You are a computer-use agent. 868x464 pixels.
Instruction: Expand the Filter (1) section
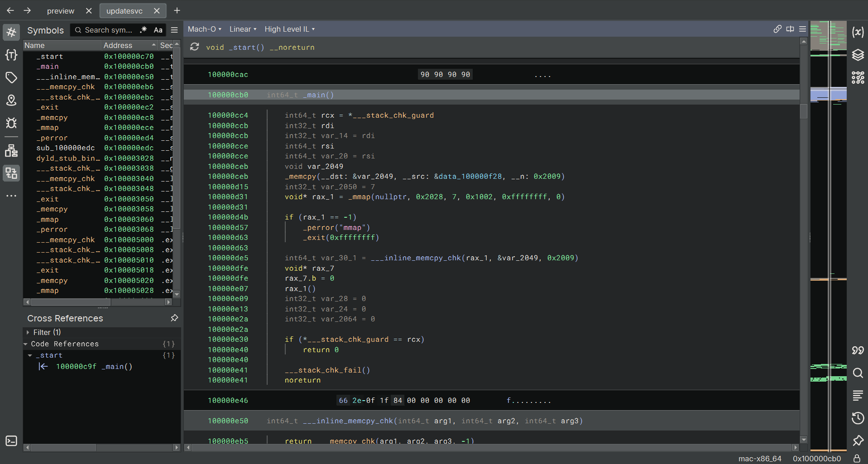click(x=28, y=332)
